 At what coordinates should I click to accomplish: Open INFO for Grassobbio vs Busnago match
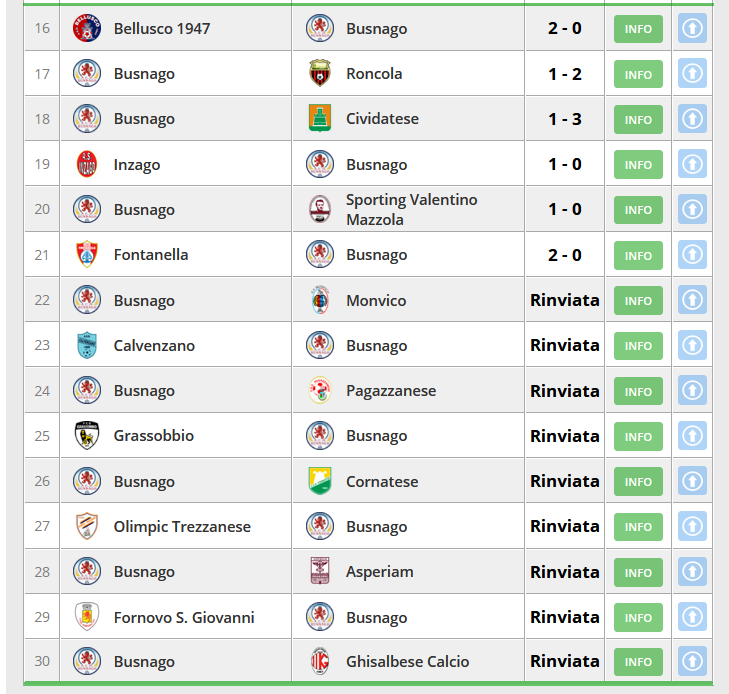point(638,436)
